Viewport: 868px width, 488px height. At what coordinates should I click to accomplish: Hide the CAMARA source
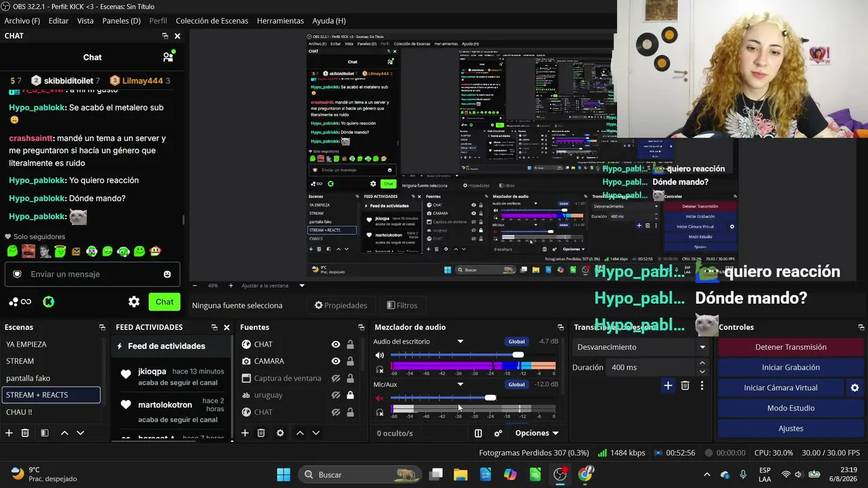coord(336,361)
